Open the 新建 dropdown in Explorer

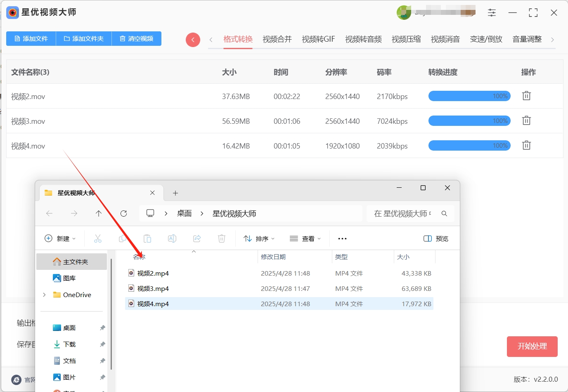point(60,239)
